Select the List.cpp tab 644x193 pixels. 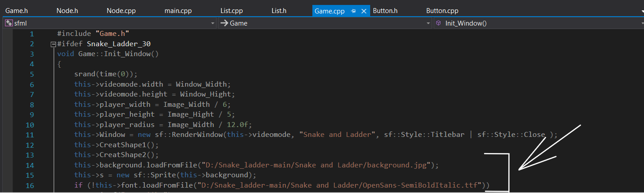pyautogui.click(x=232, y=11)
